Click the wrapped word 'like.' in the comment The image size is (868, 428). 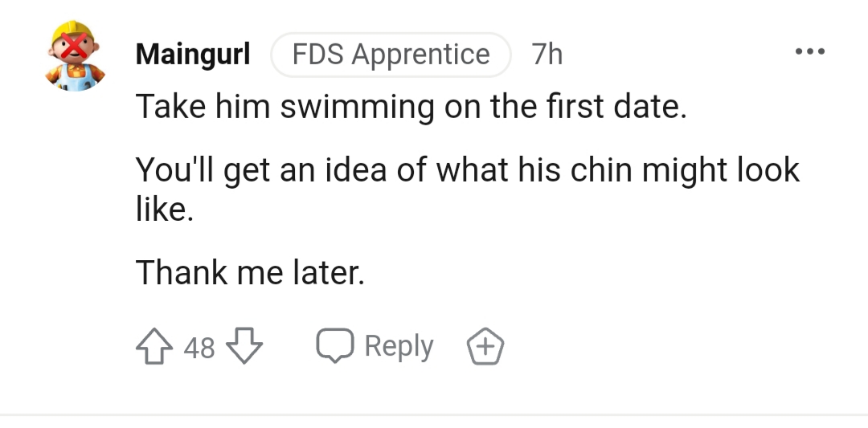165,209
